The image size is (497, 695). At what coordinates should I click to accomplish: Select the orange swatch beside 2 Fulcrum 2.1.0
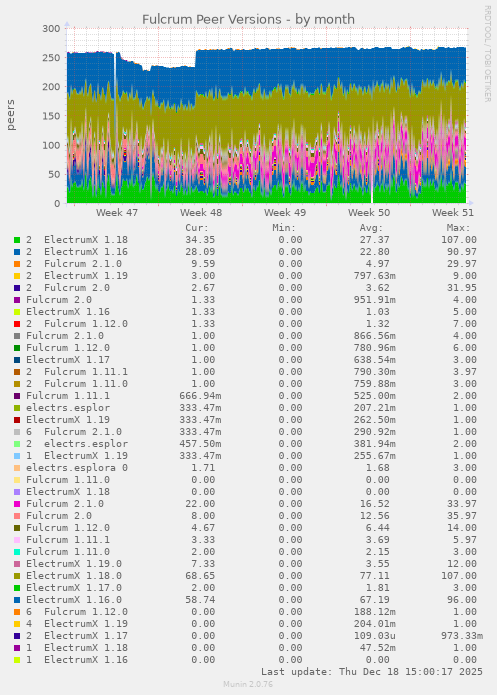[x=17, y=264]
